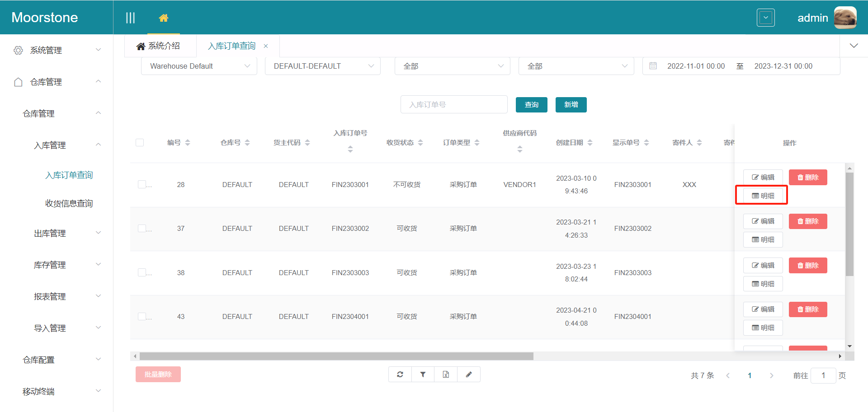Check the row for order FIN2303002
Screen dimensions: 868x412
142,229
